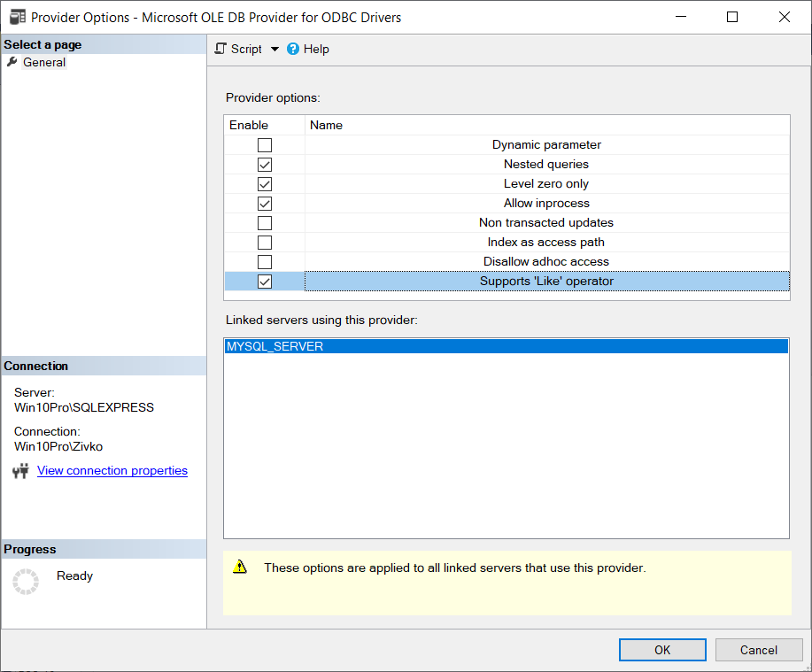The width and height of the screenshot is (812, 672).
Task: Select the Allow inprocess row name
Action: click(547, 204)
